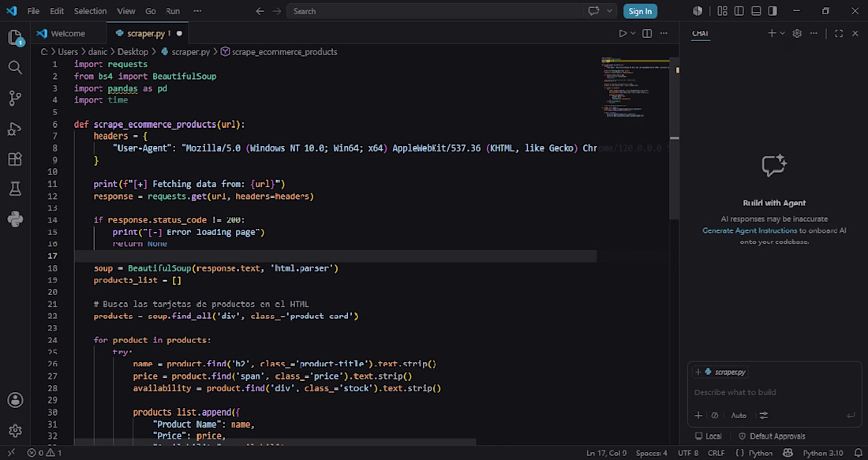
Task: Click the editor minimap code preview
Action: [634, 87]
